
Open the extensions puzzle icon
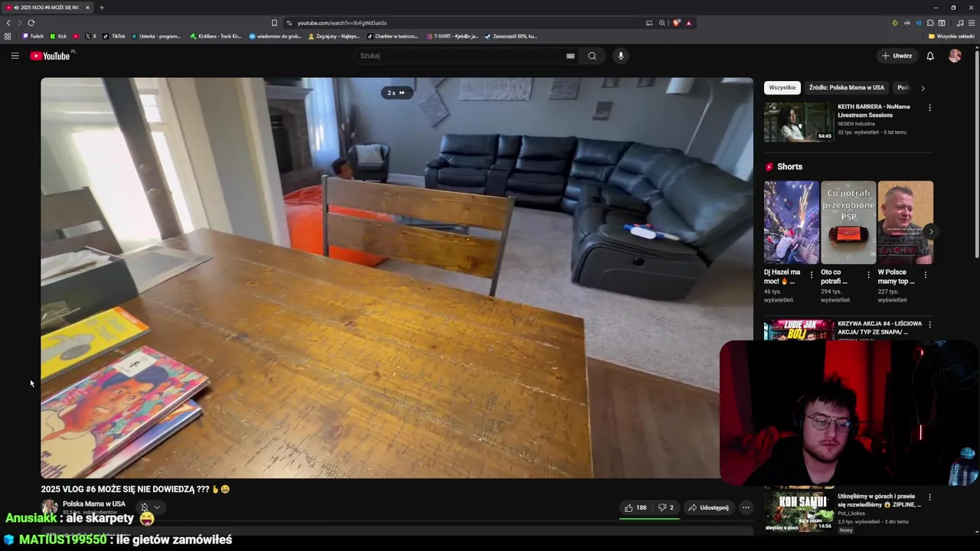pyautogui.click(x=930, y=23)
